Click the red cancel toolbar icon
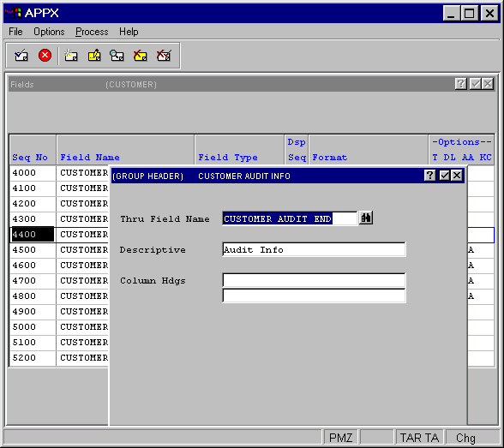 [x=45, y=55]
